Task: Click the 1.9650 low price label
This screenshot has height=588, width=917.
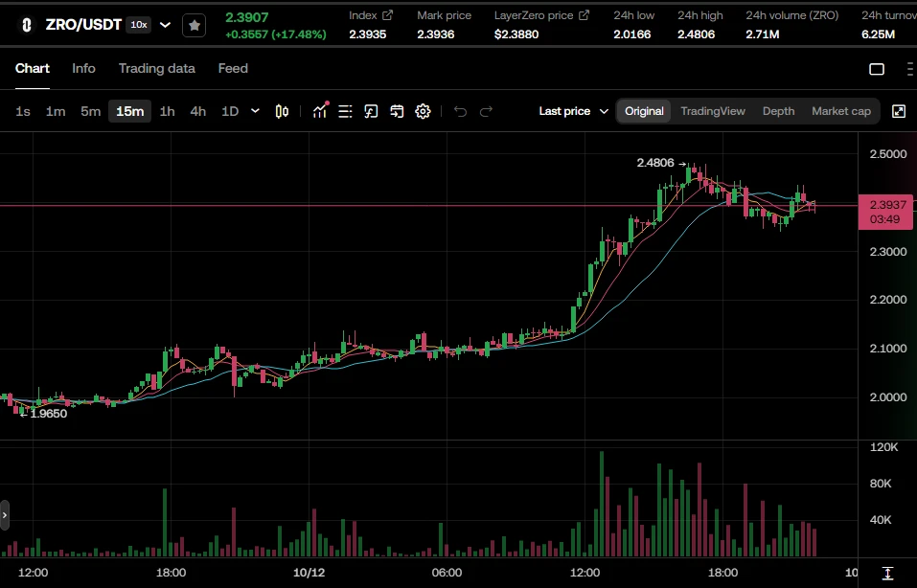Action: (x=49, y=414)
